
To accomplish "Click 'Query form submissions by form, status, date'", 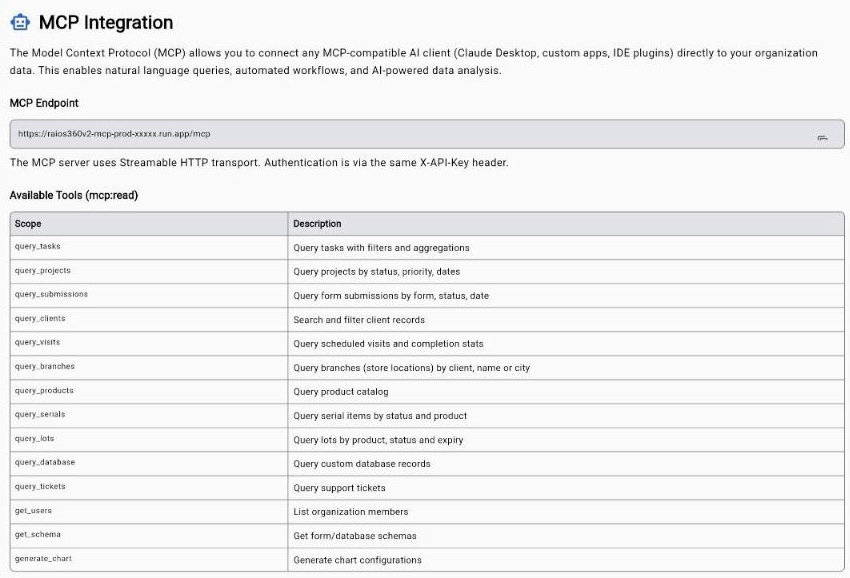I will tap(391, 296).
